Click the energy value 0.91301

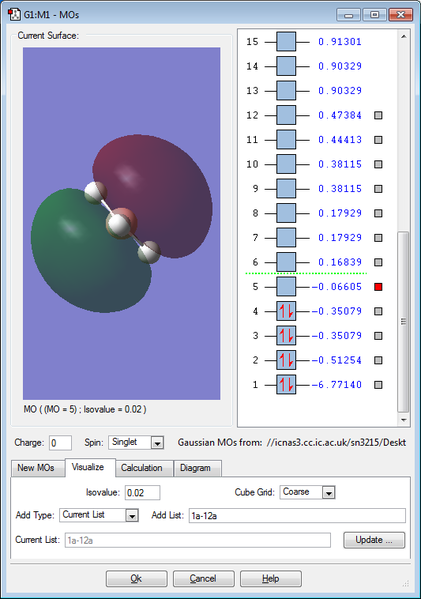340,42
